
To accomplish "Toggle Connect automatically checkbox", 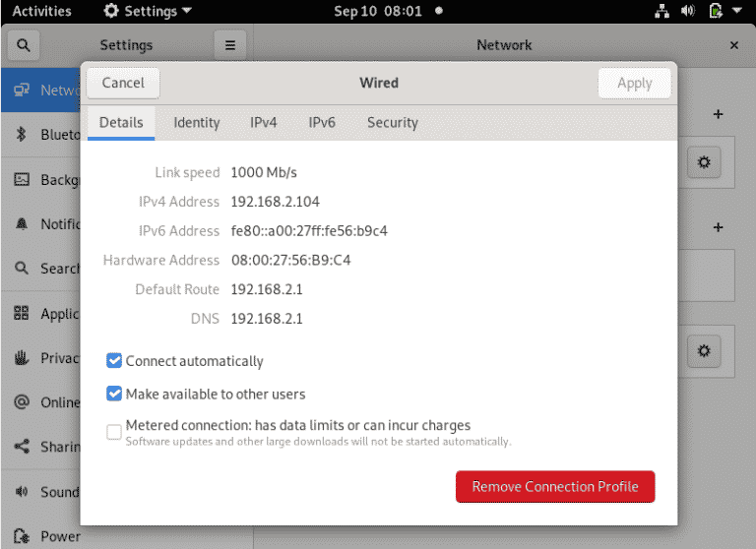I will [x=114, y=360].
